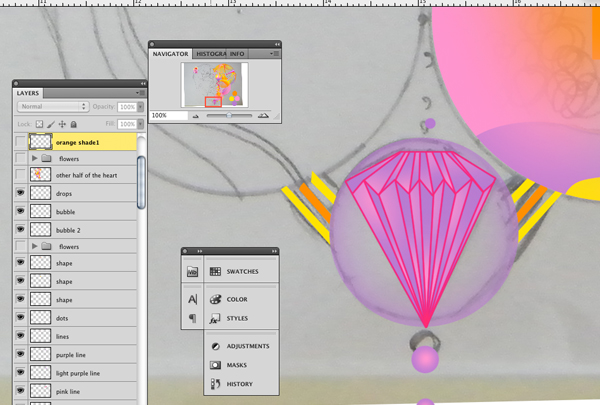The image size is (600, 405).
Task: Click lock transparent pixels icon
Action: [39, 124]
